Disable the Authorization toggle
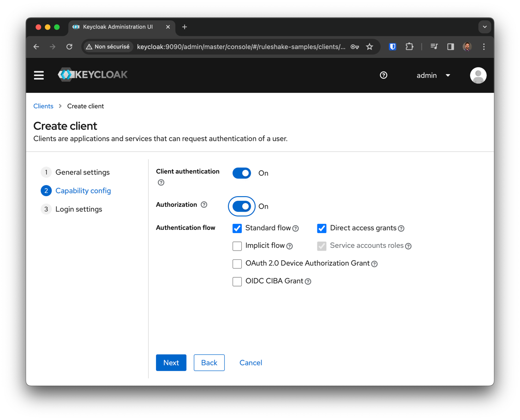Screen dimensions: 520x420 coord(242,206)
